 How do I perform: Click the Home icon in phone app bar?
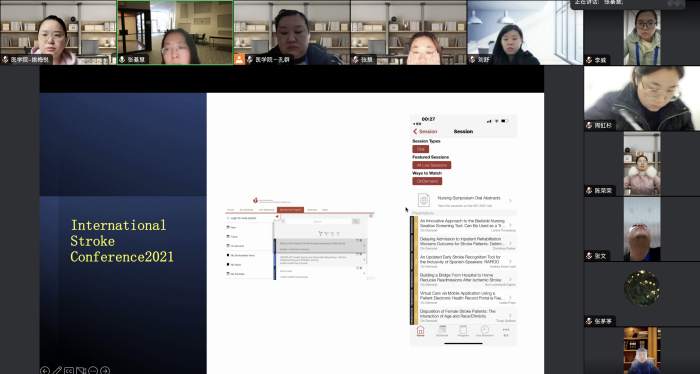point(420,331)
